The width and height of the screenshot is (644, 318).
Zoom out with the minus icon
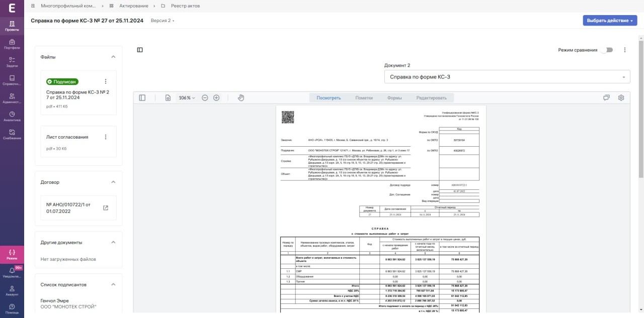click(205, 98)
